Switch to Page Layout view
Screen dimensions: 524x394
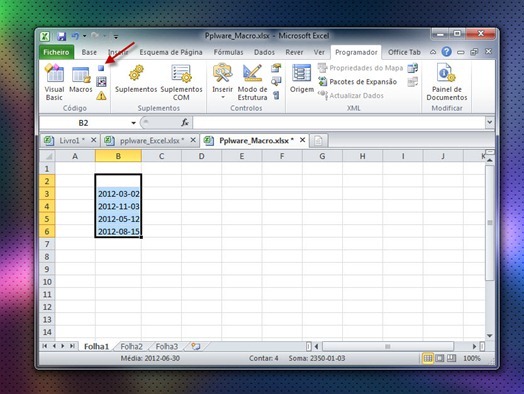click(440, 359)
